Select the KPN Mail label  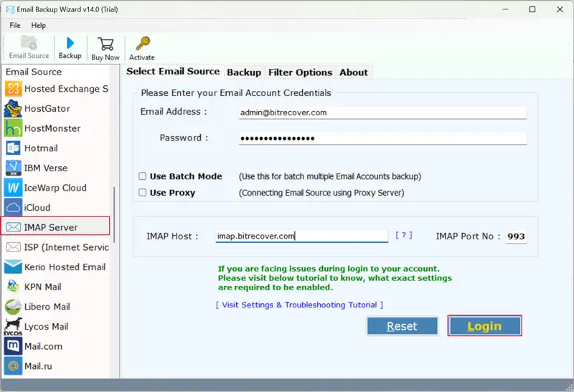coord(43,287)
